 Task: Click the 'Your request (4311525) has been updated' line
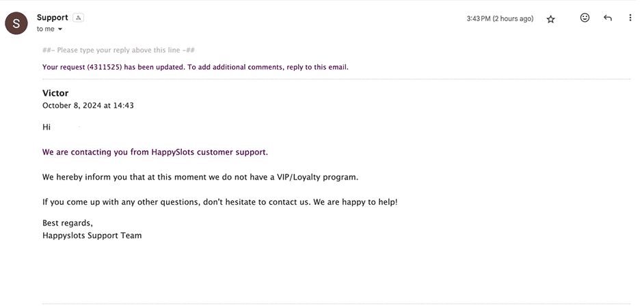(195, 67)
